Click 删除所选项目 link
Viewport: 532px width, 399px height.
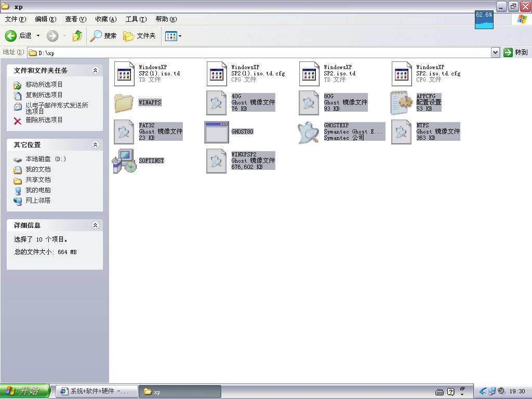click(44, 120)
